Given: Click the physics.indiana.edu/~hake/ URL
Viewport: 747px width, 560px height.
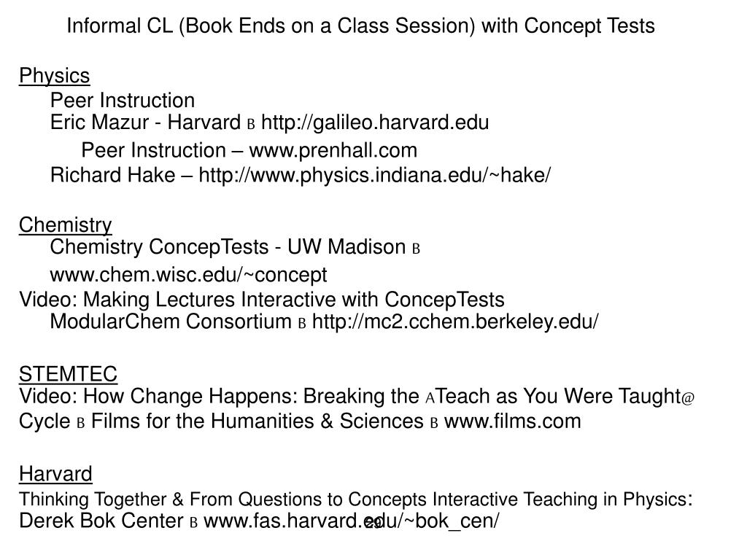Looking at the screenshot, I should coord(374,175).
